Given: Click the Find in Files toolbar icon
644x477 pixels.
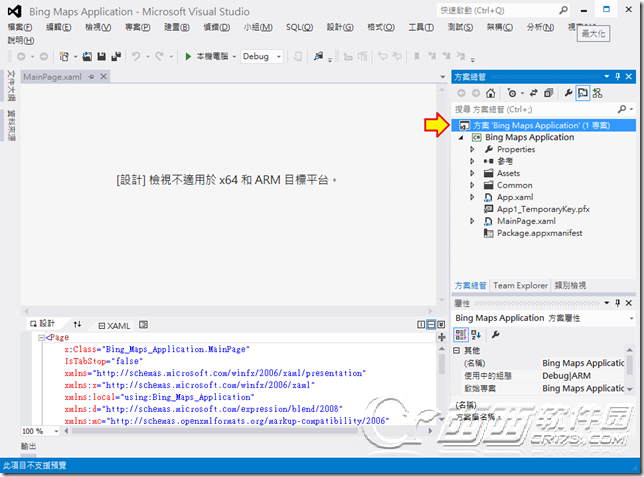Looking at the screenshot, I should click(318, 56).
